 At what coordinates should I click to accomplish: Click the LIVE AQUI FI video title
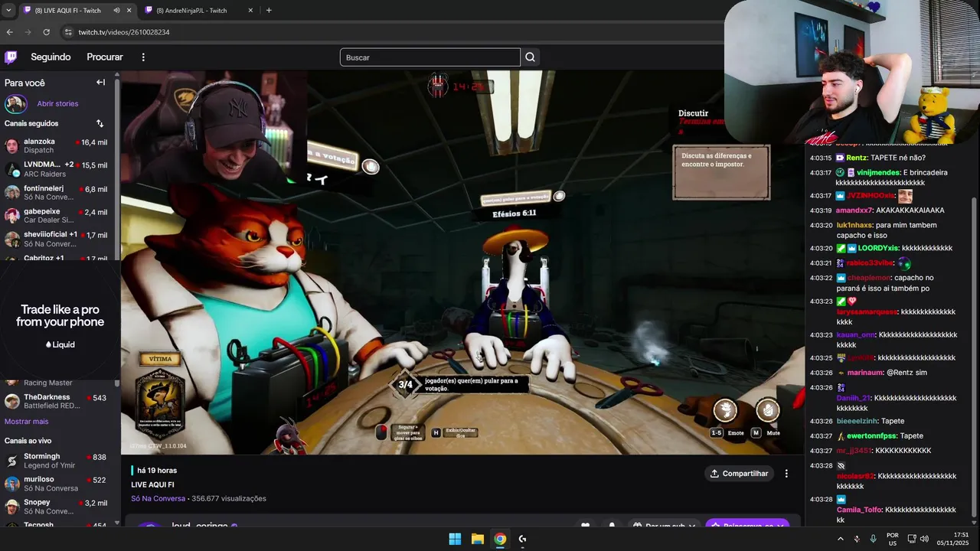(152, 485)
